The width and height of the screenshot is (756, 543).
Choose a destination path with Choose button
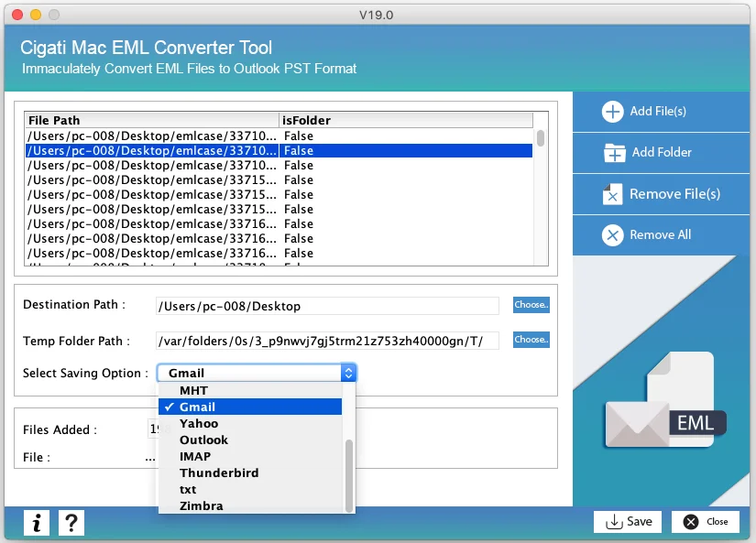pyautogui.click(x=531, y=305)
